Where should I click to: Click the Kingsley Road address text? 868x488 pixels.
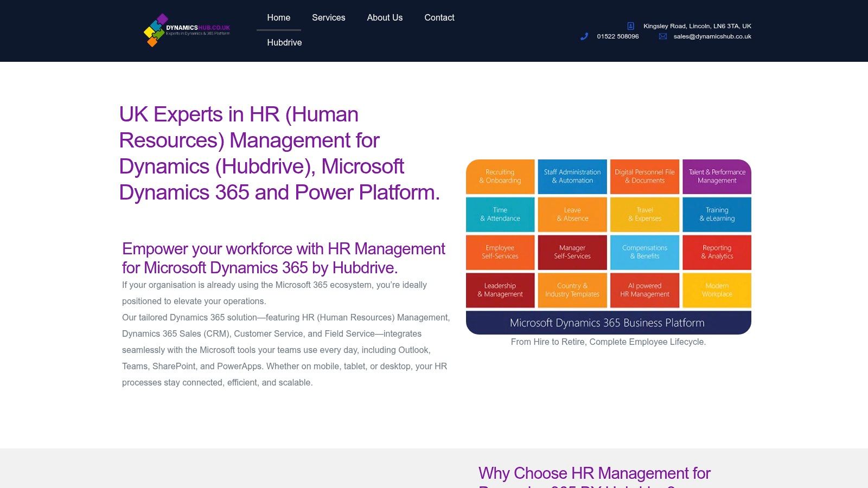click(x=697, y=26)
